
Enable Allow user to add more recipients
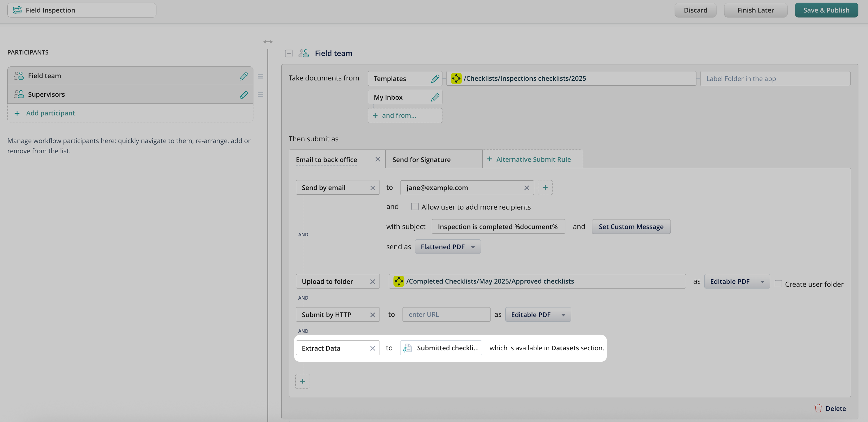(x=414, y=207)
